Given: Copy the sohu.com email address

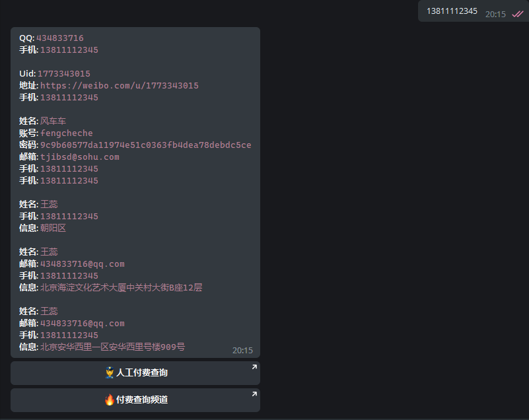Looking at the screenshot, I should click(x=80, y=157).
